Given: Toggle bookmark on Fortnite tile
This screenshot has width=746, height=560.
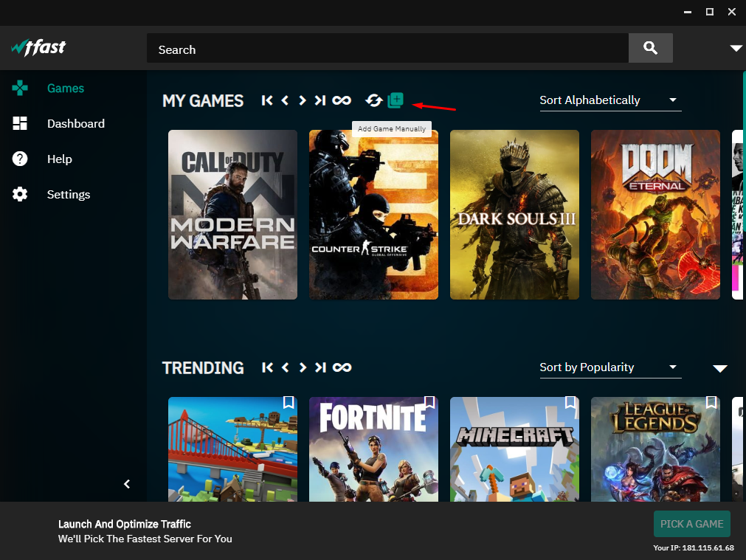Looking at the screenshot, I should coord(429,402).
